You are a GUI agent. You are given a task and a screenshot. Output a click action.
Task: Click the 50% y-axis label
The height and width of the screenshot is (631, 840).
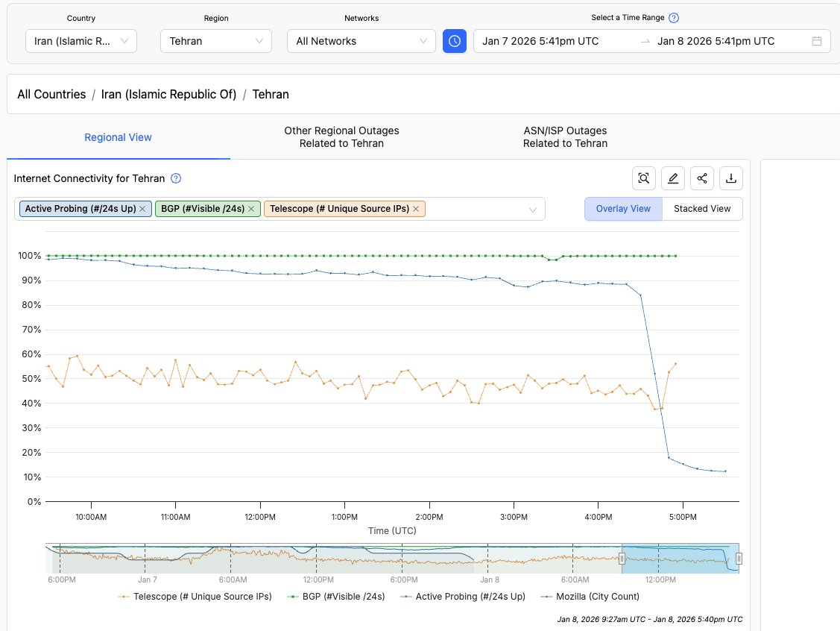click(31, 378)
